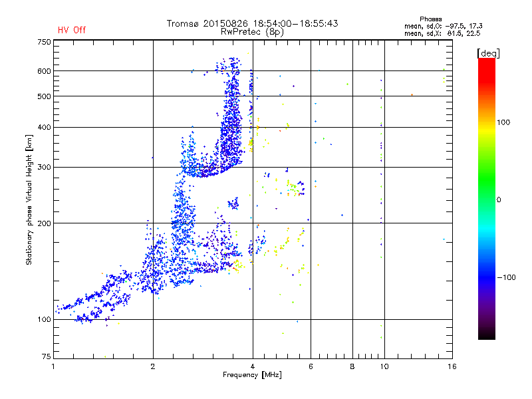Click the 'Stationary phase Virtual Height [km]' axis title

(x=29, y=199)
